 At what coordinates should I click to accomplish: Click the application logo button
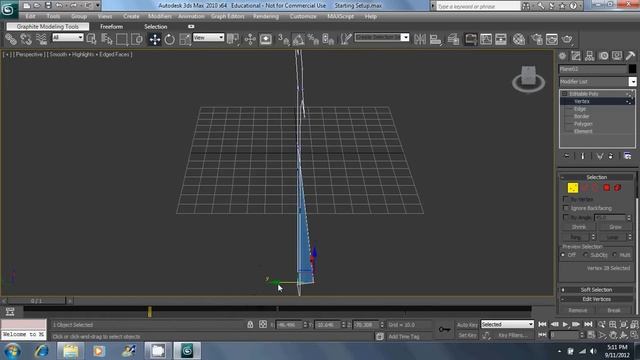point(9,9)
